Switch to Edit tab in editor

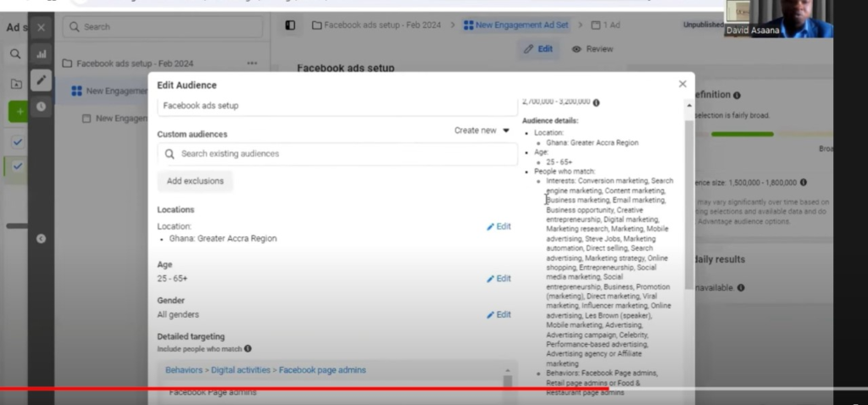[538, 48]
